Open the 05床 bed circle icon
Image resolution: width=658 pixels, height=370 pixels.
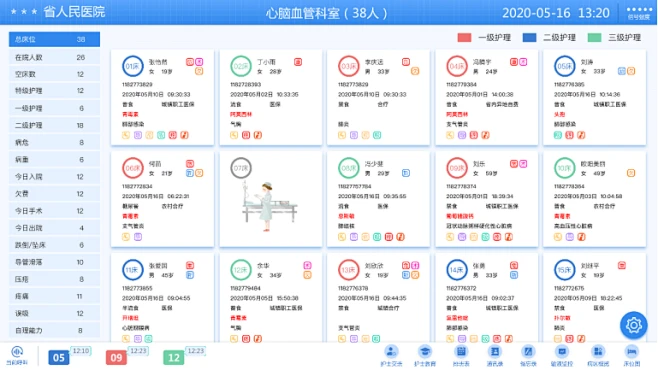(x=564, y=66)
